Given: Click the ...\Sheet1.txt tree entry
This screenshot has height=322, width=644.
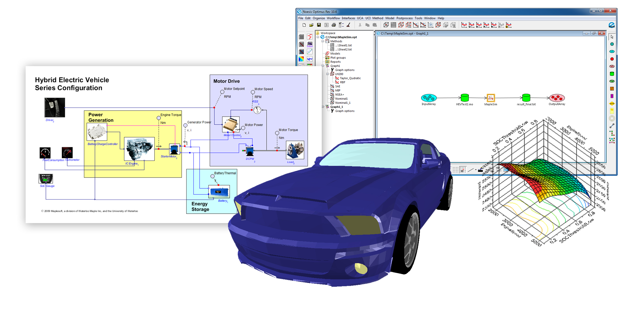Looking at the screenshot, I should click(343, 45).
